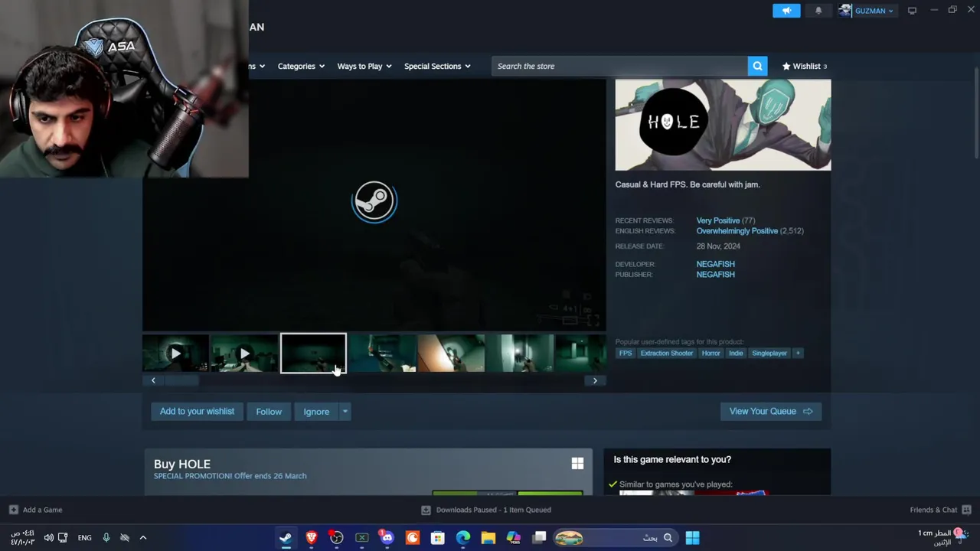Click the Windows taskbar search box
Viewport: 980px width, 551px height.
(x=616, y=538)
